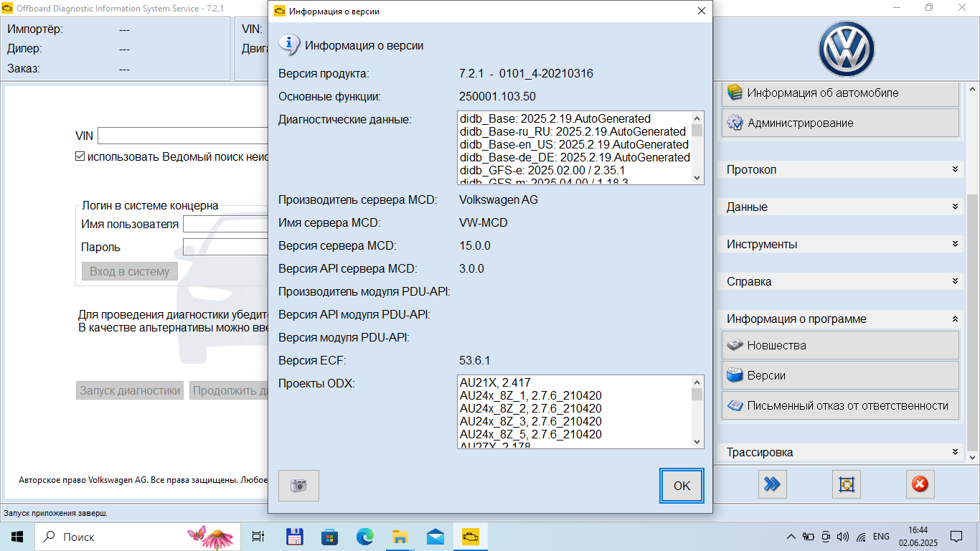This screenshot has width=980, height=551.
Task: Open the Windows Start menu
Action: [x=17, y=537]
